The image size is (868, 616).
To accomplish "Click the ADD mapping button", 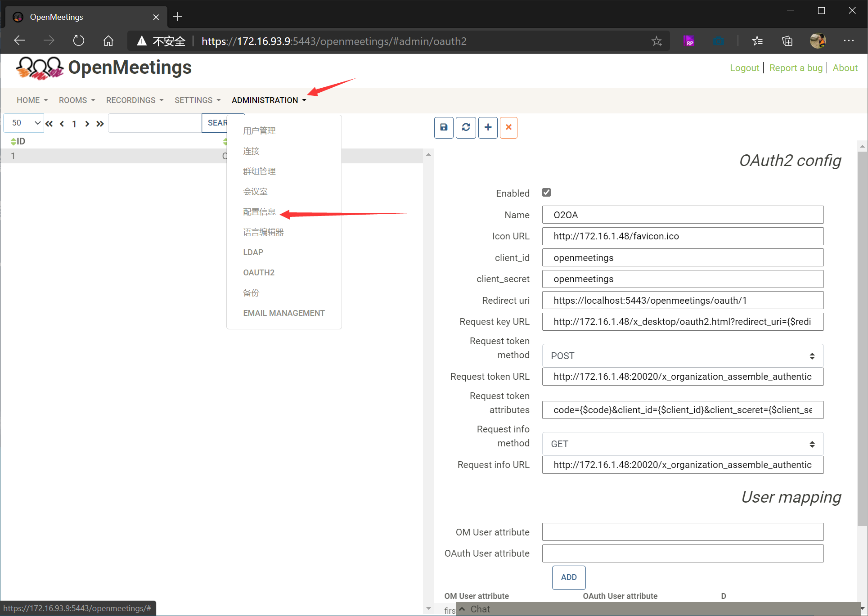I will (x=568, y=577).
